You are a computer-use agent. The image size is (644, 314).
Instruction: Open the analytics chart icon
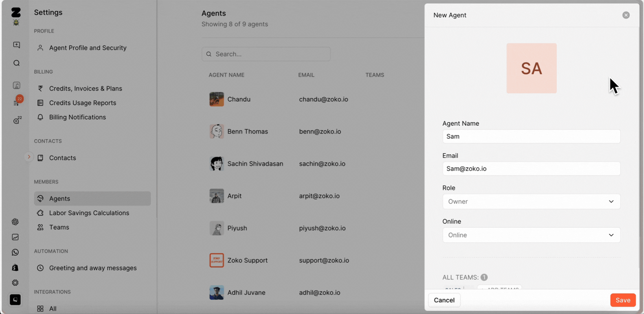coord(15,237)
